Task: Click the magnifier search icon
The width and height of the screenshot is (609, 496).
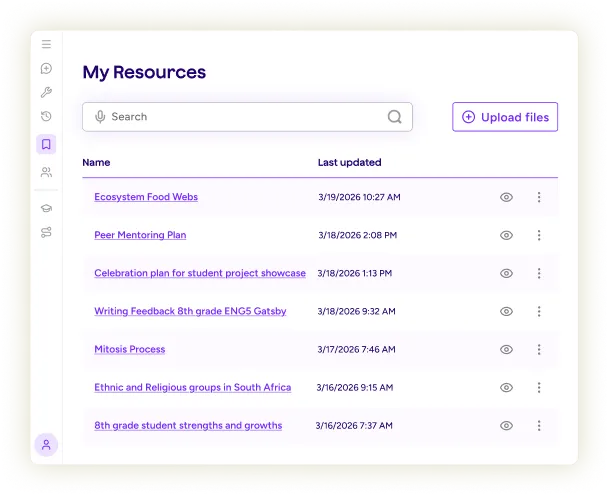Action: (x=395, y=117)
